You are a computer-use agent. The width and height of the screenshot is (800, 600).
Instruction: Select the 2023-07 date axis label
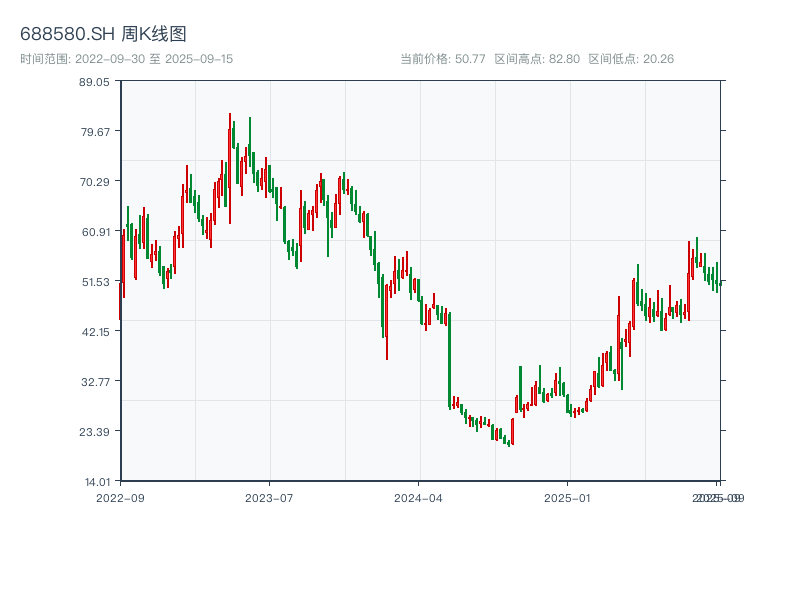(x=269, y=497)
